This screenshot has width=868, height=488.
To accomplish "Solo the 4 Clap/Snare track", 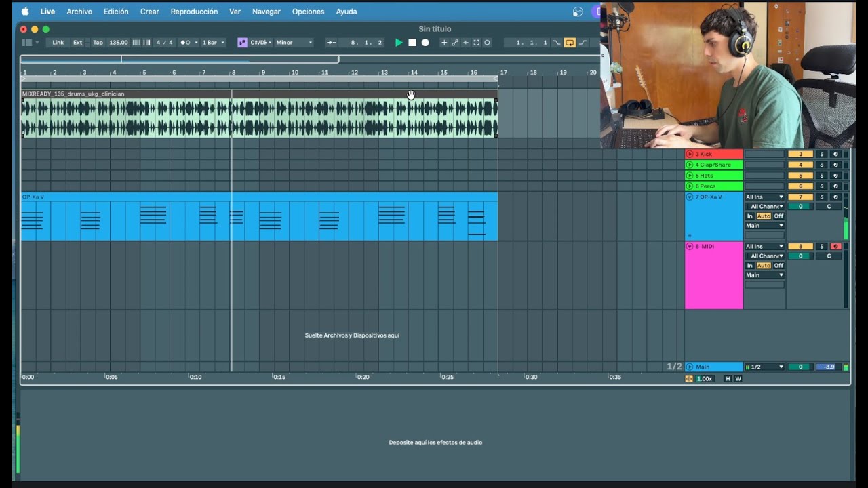I will pos(821,165).
